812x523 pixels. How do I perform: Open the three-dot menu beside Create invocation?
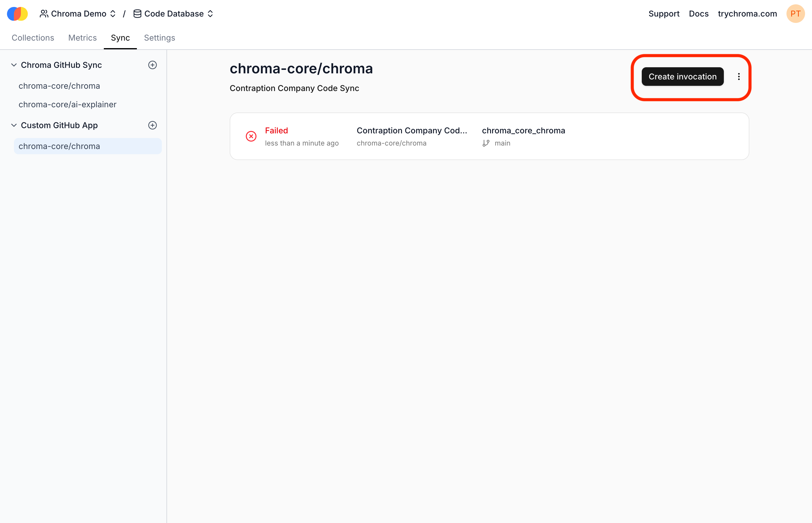[x=739, y=77]
